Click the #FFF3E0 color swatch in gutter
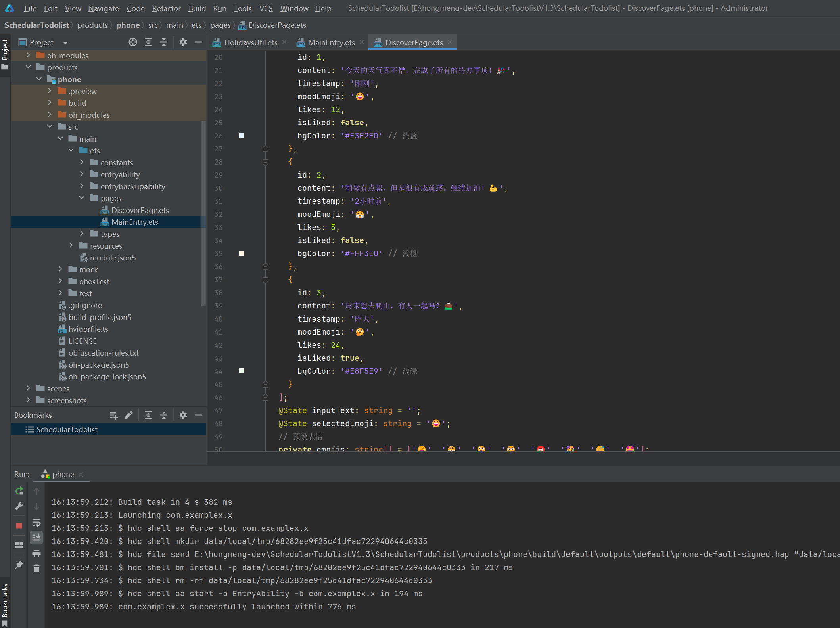Screen dimensions: 840x628 tap(242, 253)
